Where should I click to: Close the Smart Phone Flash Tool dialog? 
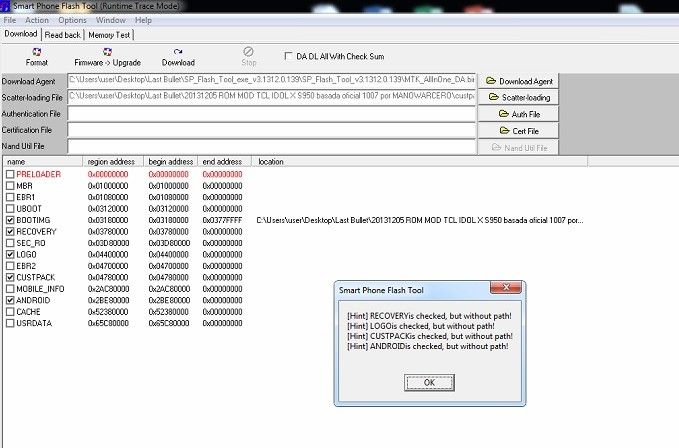click(x=506, y=287)
